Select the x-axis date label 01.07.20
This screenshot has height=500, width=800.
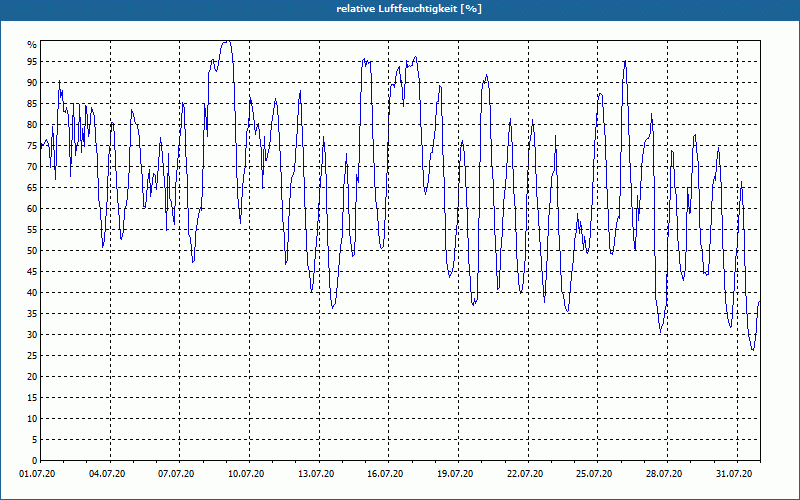point(38,474)
